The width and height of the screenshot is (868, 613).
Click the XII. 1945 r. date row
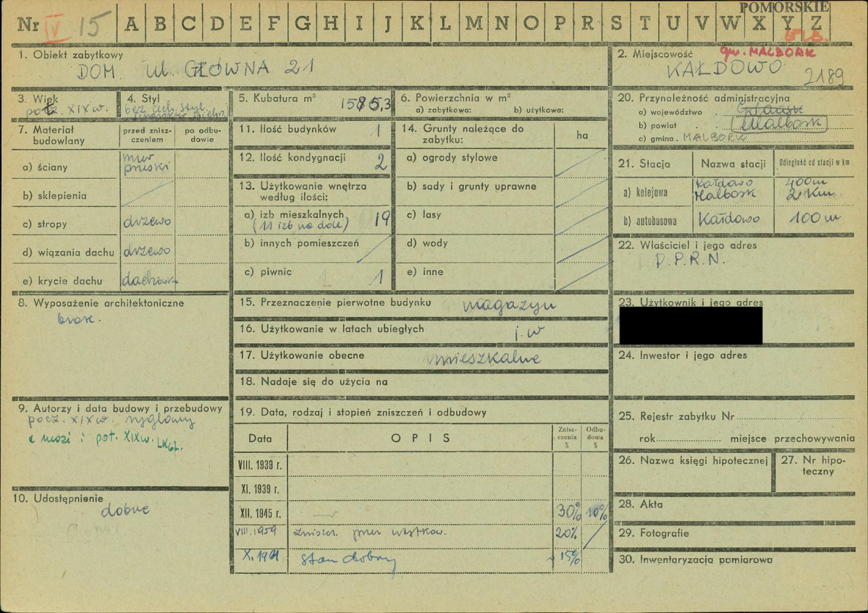click(x=421, y=513)
